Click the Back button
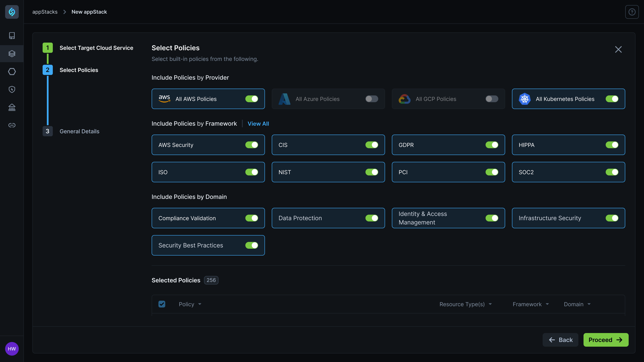Viewport: 644px width, 362px height. pos(560,340)
